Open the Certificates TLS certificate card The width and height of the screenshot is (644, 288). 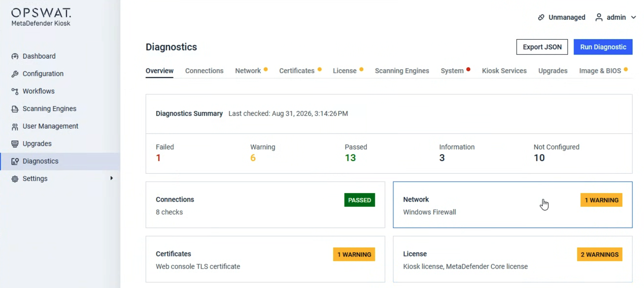265,259
